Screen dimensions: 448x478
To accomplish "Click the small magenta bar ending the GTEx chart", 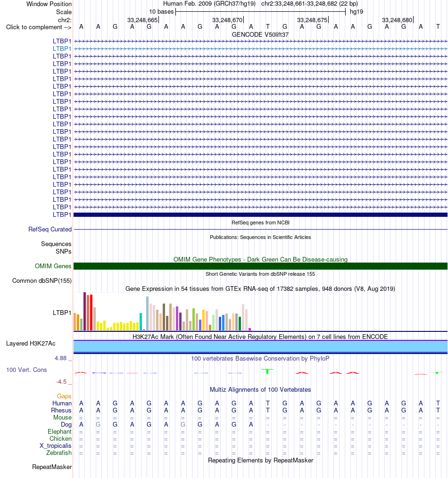I will pos(250,329).
